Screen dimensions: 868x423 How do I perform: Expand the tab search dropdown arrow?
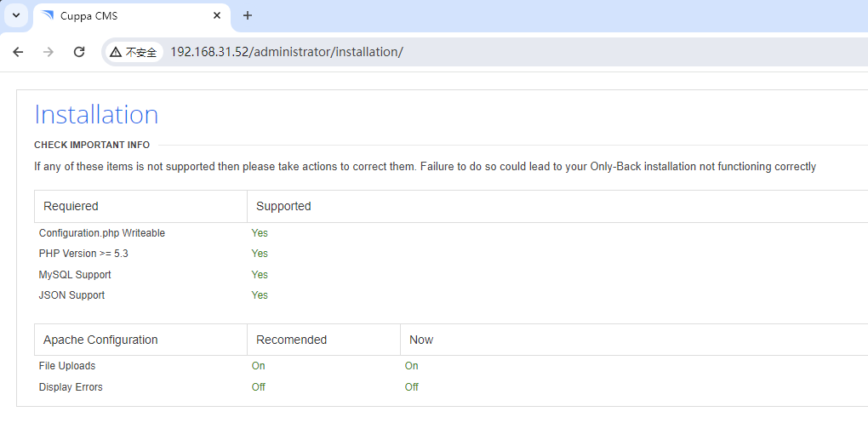click(15, 15)
